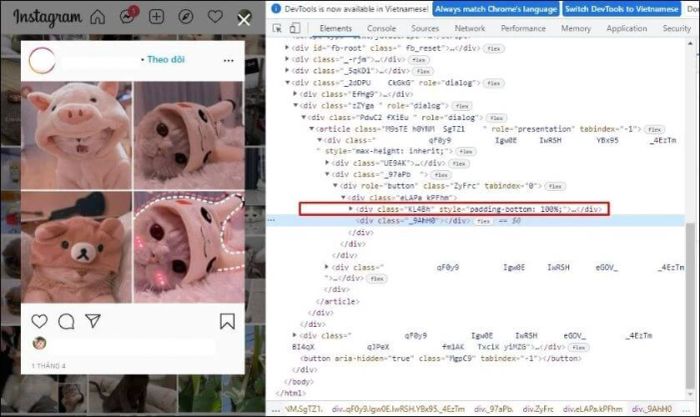Open Explore compass icon
Image resolution: width=700 pixels, height=417 pixels.
tap(186, 17)
